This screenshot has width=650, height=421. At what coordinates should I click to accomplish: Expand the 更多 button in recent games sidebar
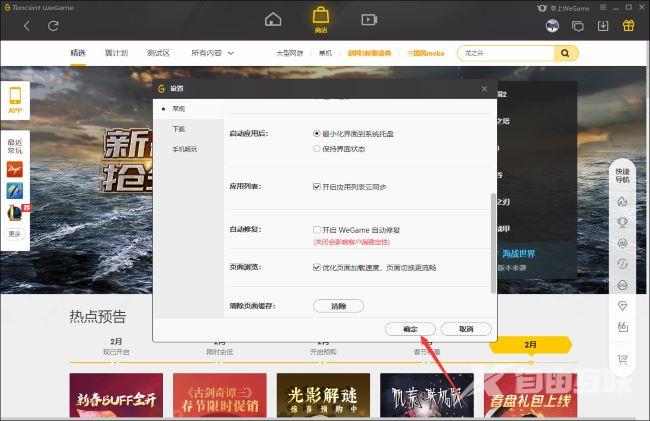click(15, 233)
